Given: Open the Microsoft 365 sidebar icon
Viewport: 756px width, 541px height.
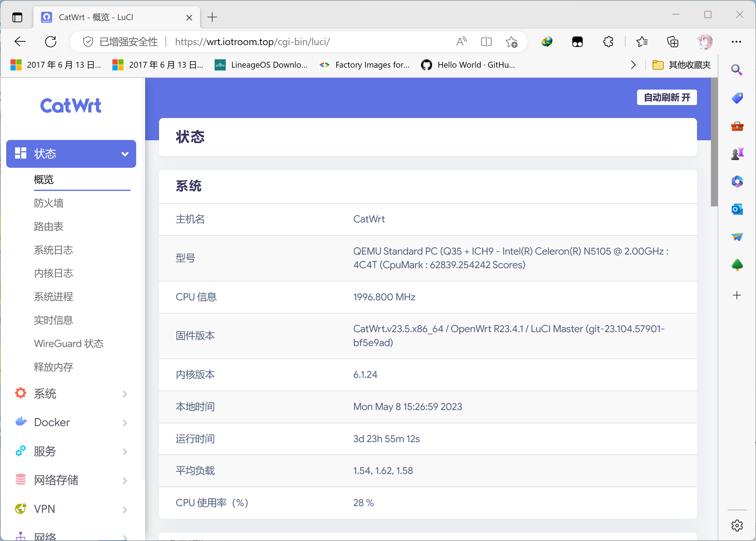Looking at the screenshot, I should [737, 182].
